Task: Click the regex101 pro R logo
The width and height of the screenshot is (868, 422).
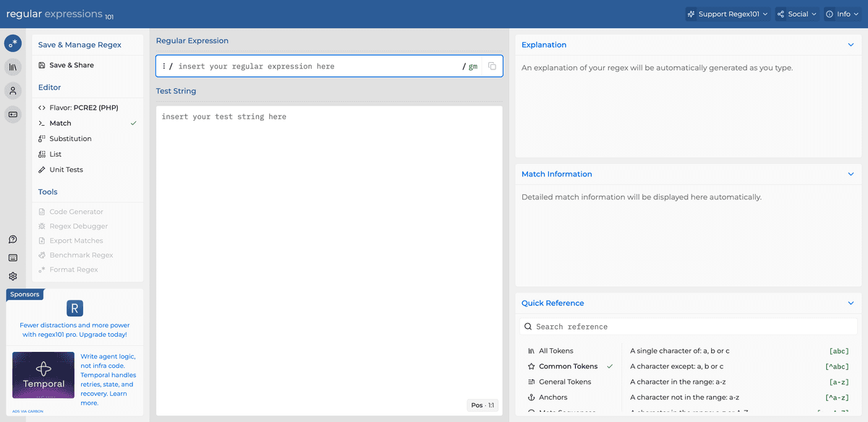Action: (x=75, y=309)
